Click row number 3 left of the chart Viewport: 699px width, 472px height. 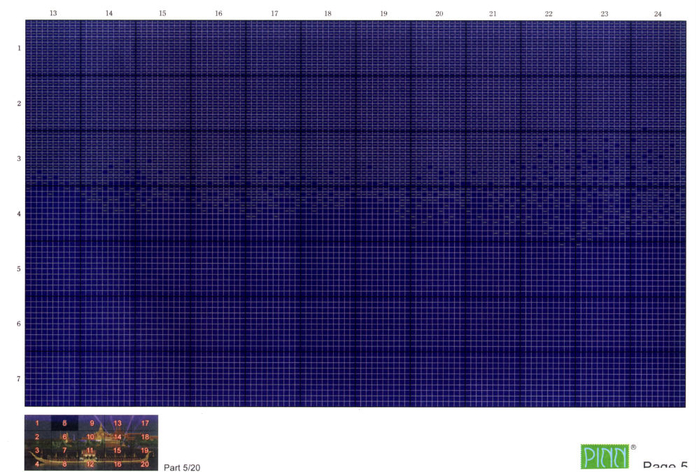coord(19,158)
